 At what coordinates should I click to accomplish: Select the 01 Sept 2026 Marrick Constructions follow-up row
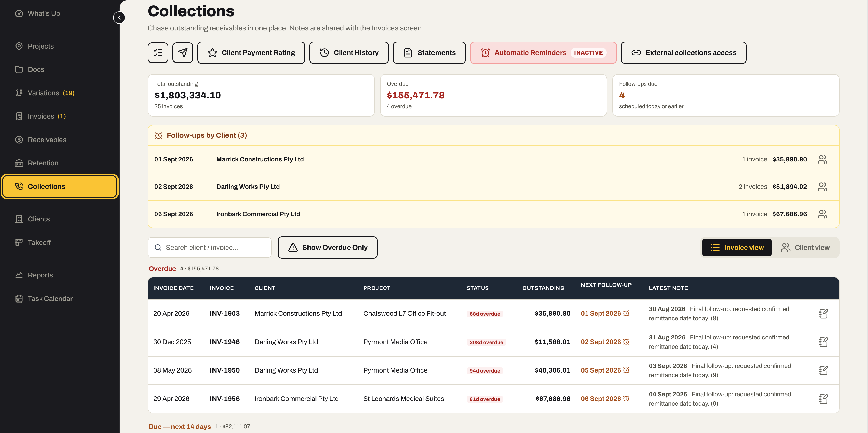[493, 159]
